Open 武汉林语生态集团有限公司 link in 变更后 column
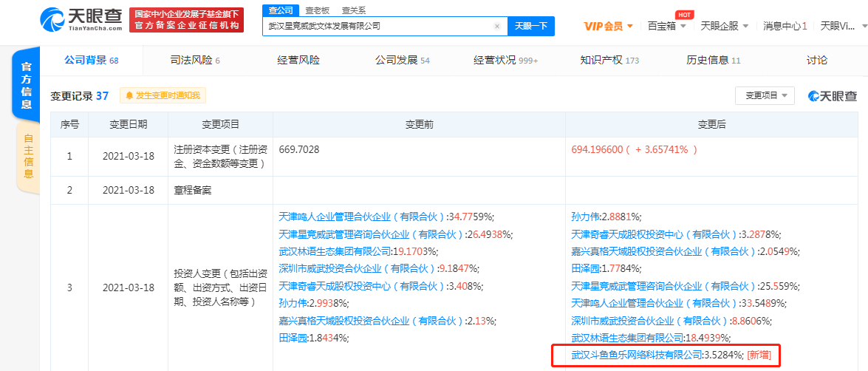The height and width of the screenshot is (371, 868). point(627,338)
